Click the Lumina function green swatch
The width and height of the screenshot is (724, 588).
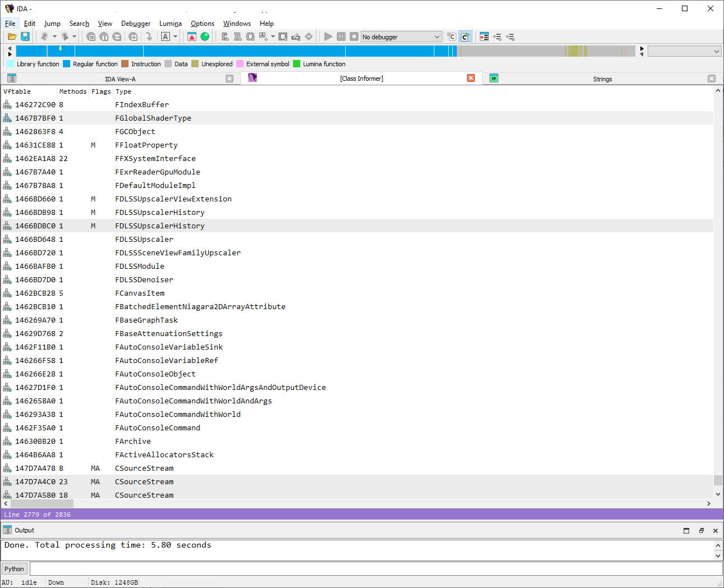(297, 64)
